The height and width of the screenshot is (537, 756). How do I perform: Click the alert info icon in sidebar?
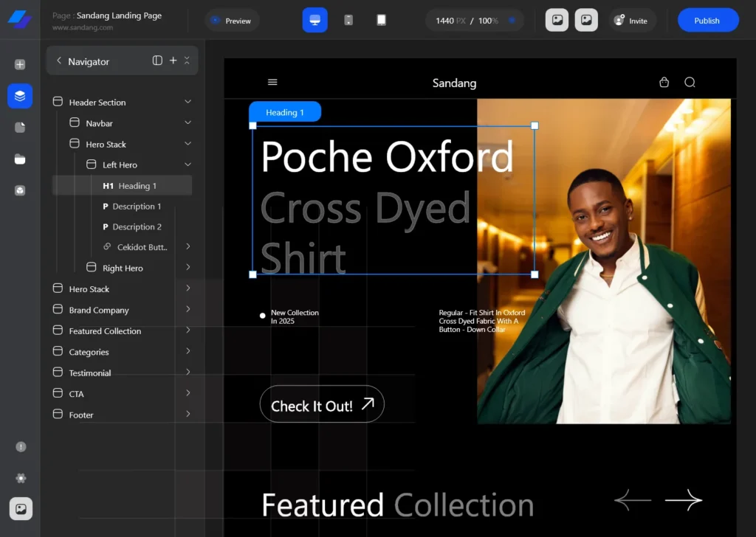(21, 447)
